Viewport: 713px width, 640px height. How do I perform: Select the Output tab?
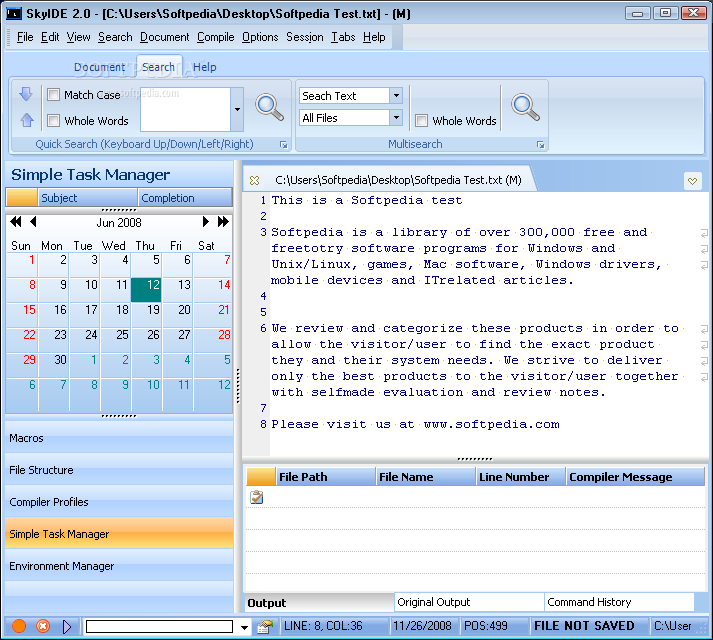(x=319, y=602)
